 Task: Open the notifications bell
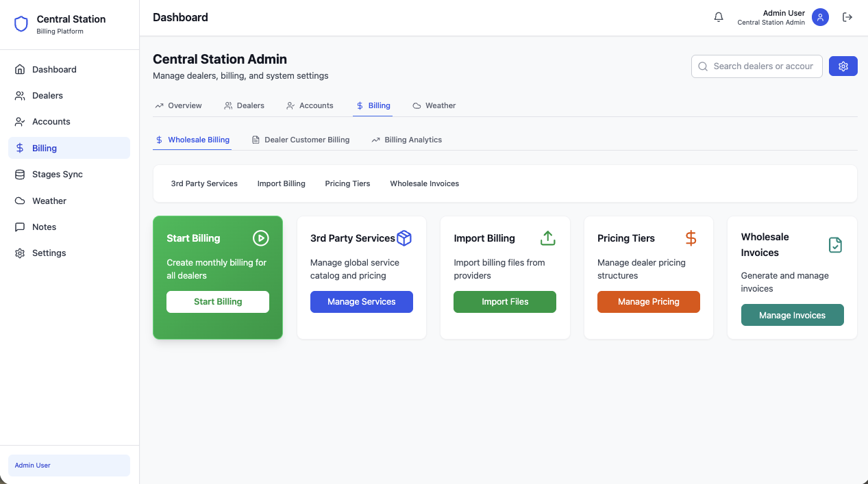tap(719, 17)
